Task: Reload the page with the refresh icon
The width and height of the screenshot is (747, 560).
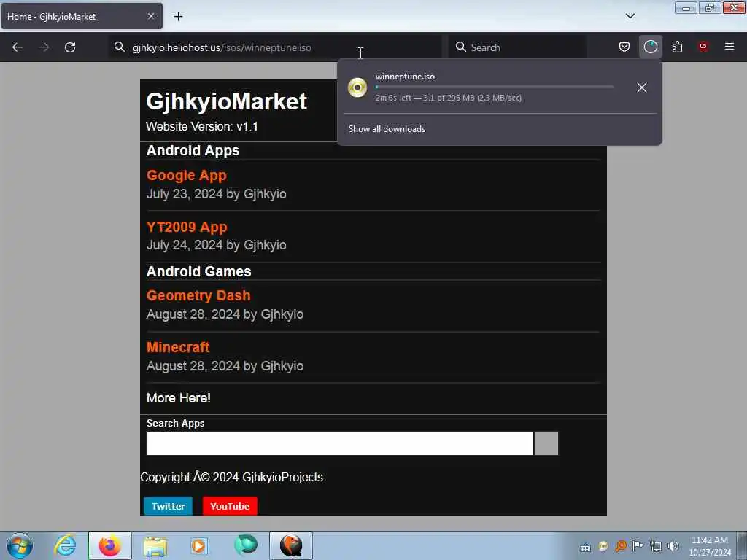Action: click(70, 47)
